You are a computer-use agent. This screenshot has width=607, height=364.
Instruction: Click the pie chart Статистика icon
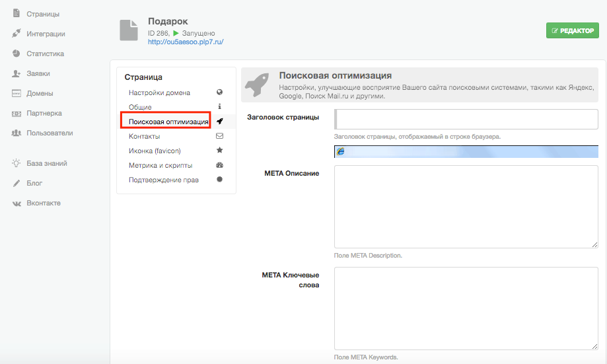17,54
